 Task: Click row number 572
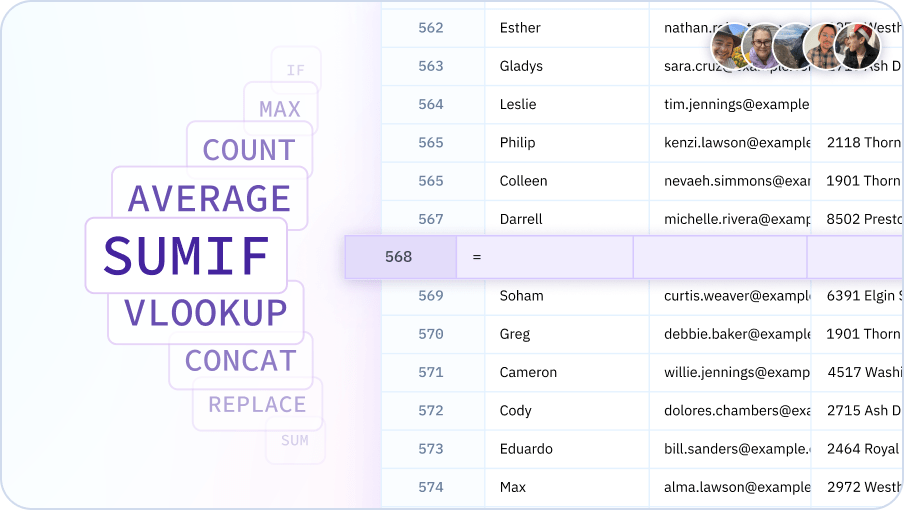(431, 410)
